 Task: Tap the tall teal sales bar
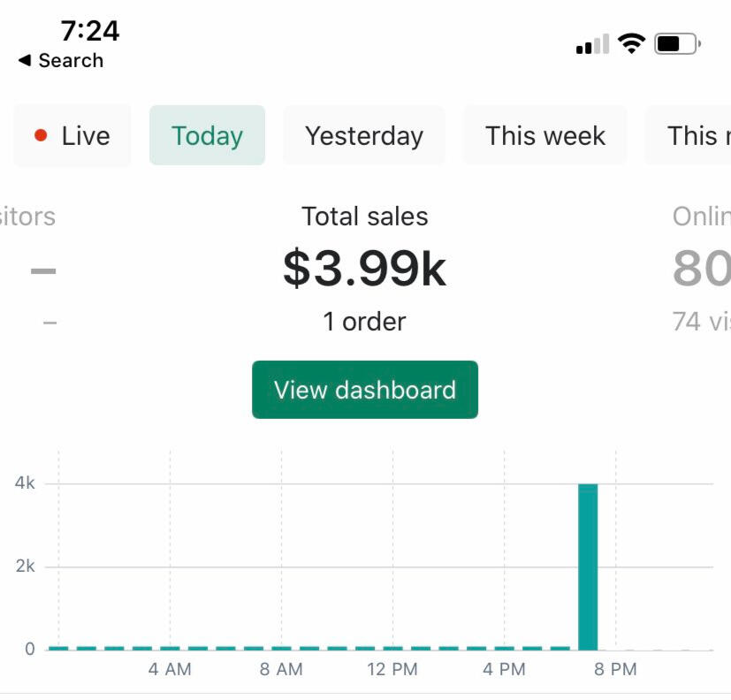588,566
